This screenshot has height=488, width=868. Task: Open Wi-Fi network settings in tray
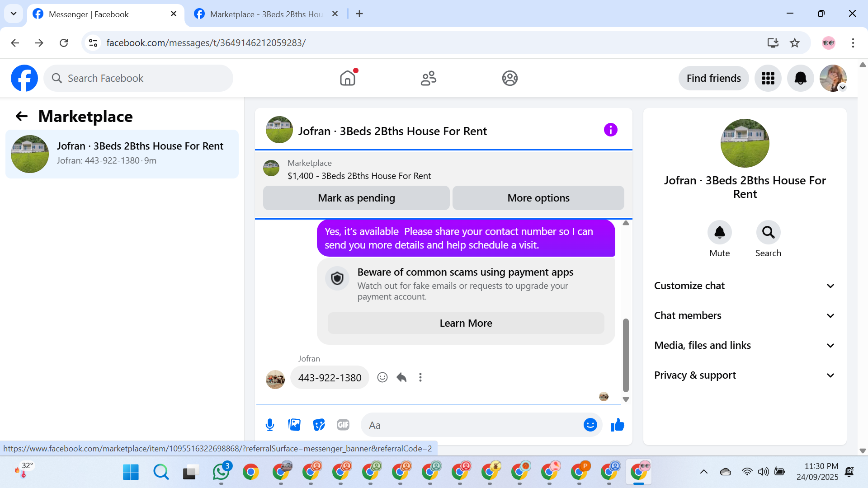pyautogui.click(x=747, y=472)
